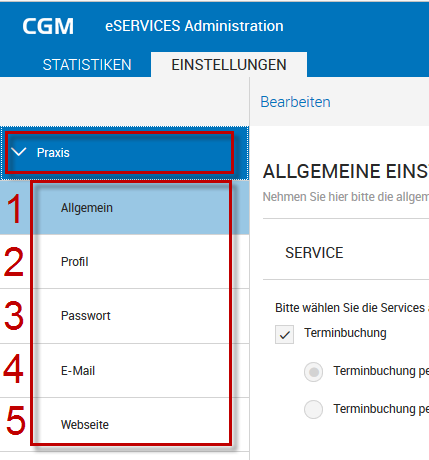Click the Bearbeiten link
Viewport: 429px width, 460px height.
click(295, 102)
